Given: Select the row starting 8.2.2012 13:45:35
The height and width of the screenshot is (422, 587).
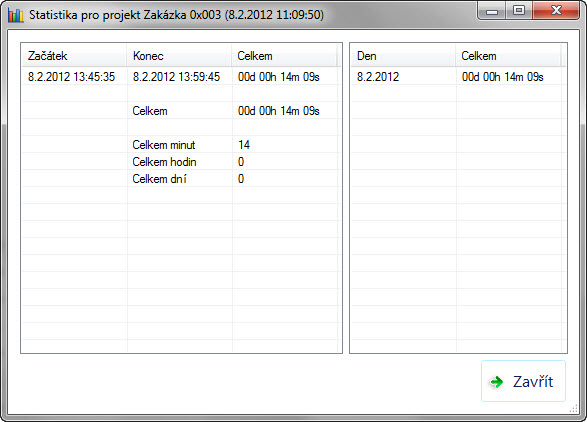Looking at the screenshot, I should tap(181, 77).
